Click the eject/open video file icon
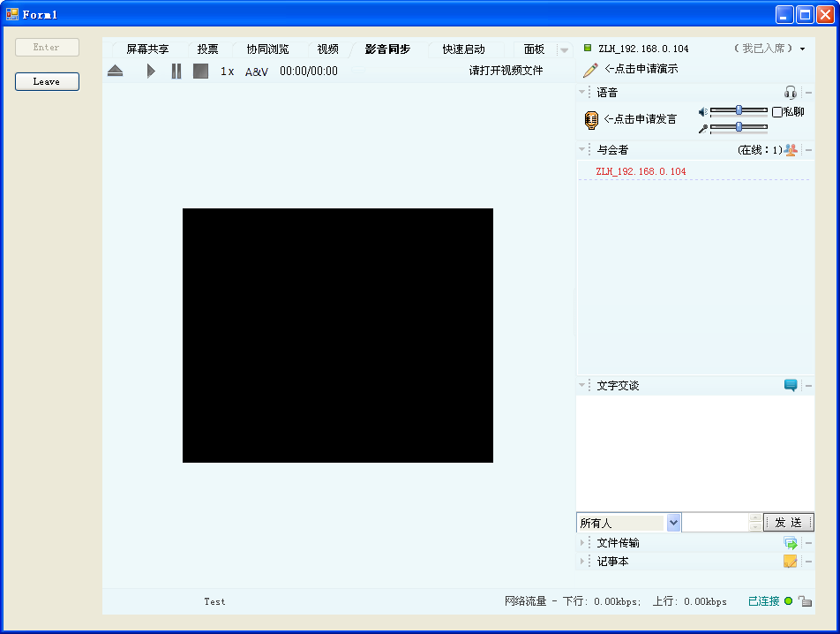Image resolution: width=840 pixels, height=634 pixels. point(116,72)
